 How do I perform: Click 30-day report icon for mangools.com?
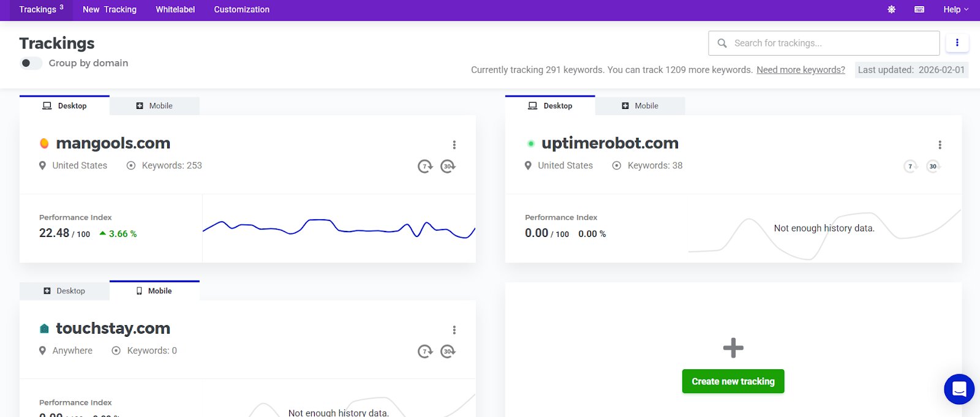tap(448, 166)
